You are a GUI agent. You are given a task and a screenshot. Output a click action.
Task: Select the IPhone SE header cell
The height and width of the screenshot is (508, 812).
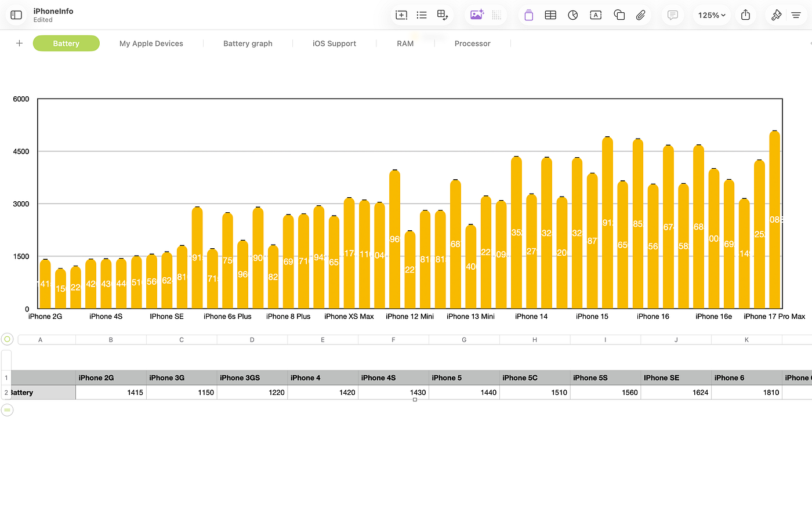676,378
